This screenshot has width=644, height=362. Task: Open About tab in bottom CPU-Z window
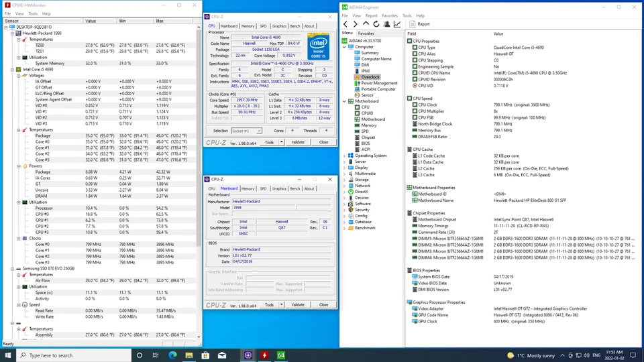click(309, 189)
